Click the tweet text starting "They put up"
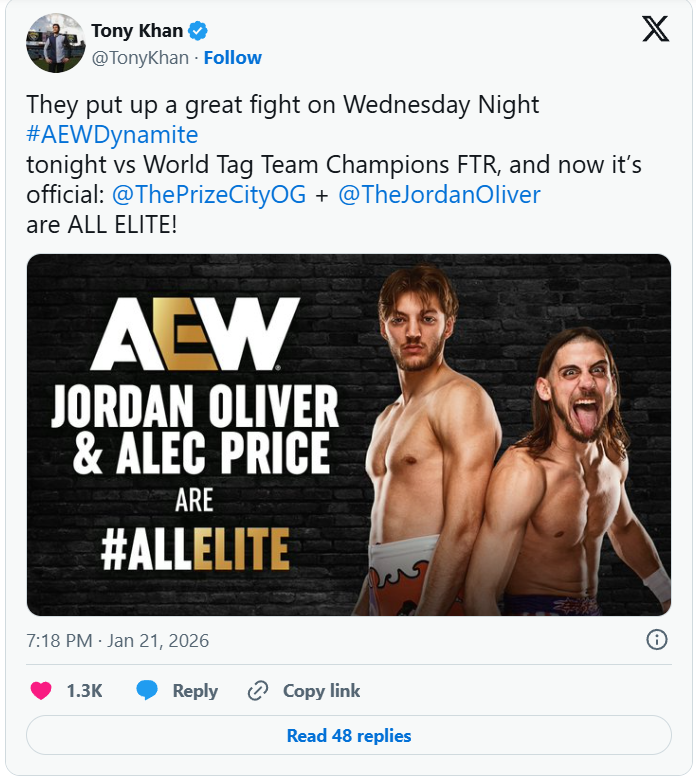 [x=283, y=104]
